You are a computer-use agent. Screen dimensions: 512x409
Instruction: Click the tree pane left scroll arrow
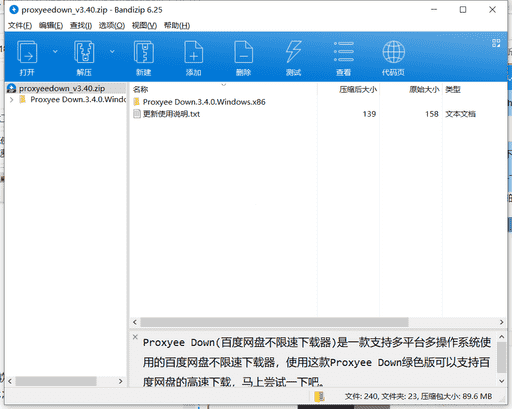click(x=10, y=381)
